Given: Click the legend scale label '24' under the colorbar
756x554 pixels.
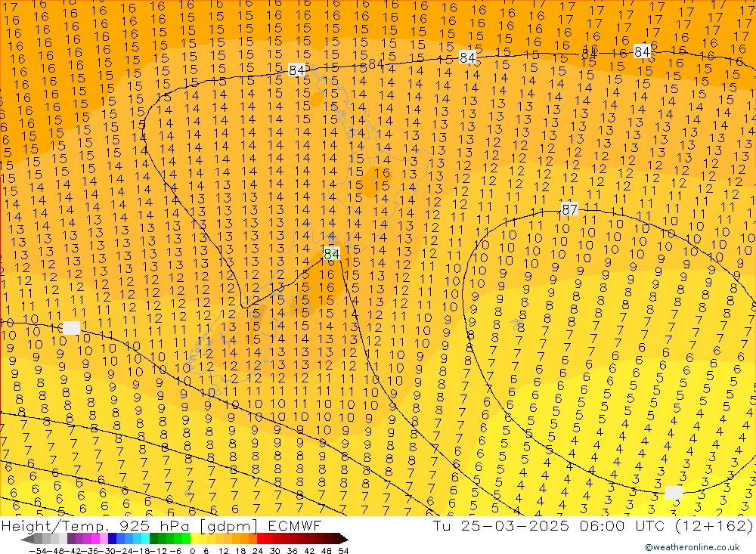Looking at the screenshot, I should pos(258,551).
